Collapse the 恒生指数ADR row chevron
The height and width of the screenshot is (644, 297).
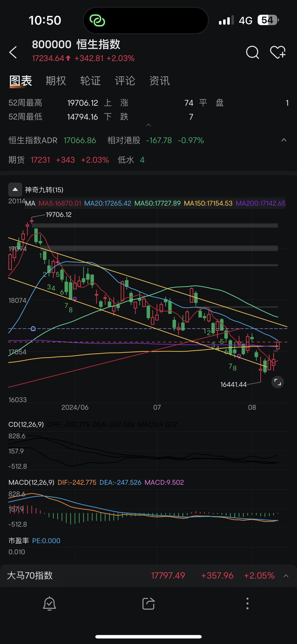pyautogui.click(x=284, y=140)
